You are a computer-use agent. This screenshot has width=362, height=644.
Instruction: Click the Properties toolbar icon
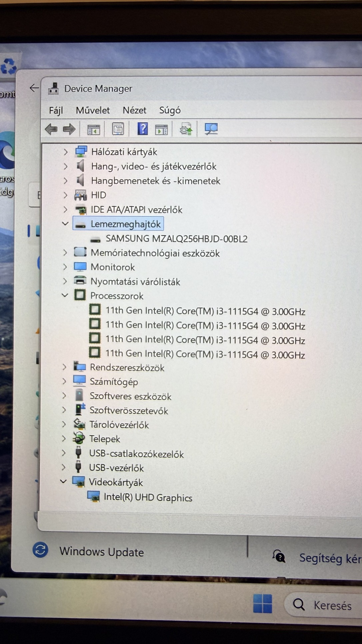coord(118,129)
